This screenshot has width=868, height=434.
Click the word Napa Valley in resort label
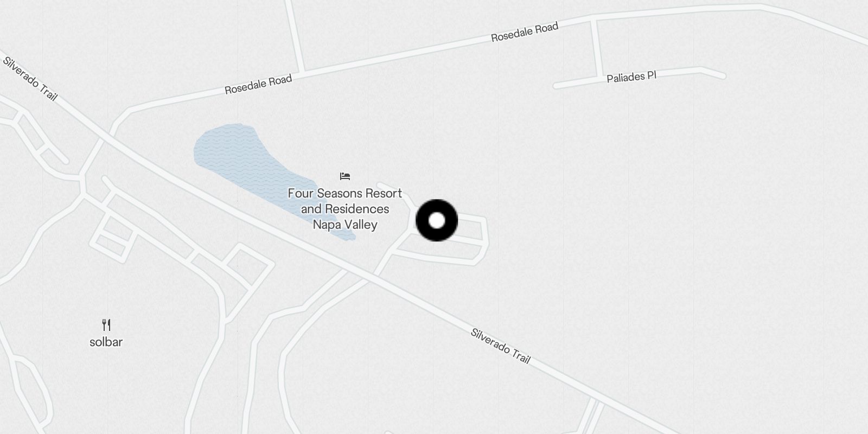click(345, 225)
